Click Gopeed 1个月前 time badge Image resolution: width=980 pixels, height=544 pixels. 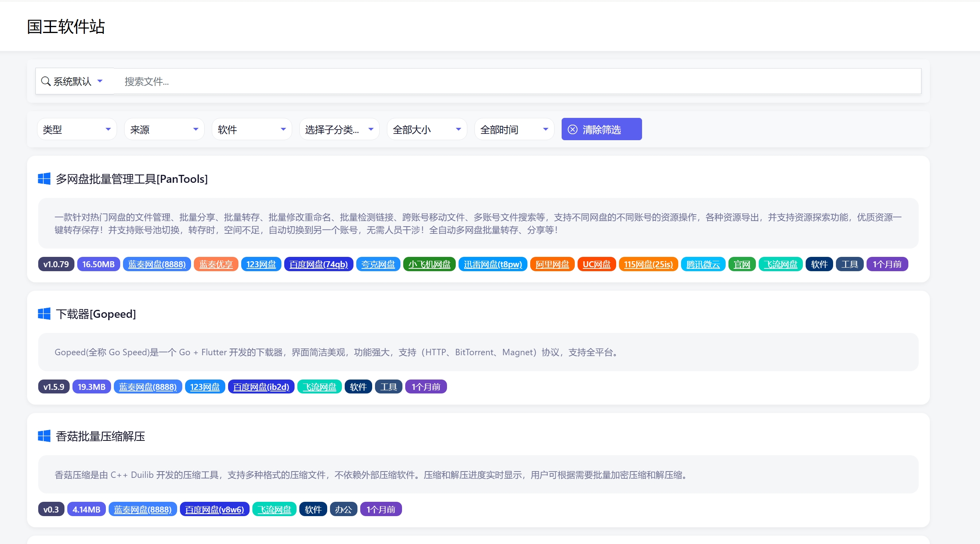click(426, 387)
